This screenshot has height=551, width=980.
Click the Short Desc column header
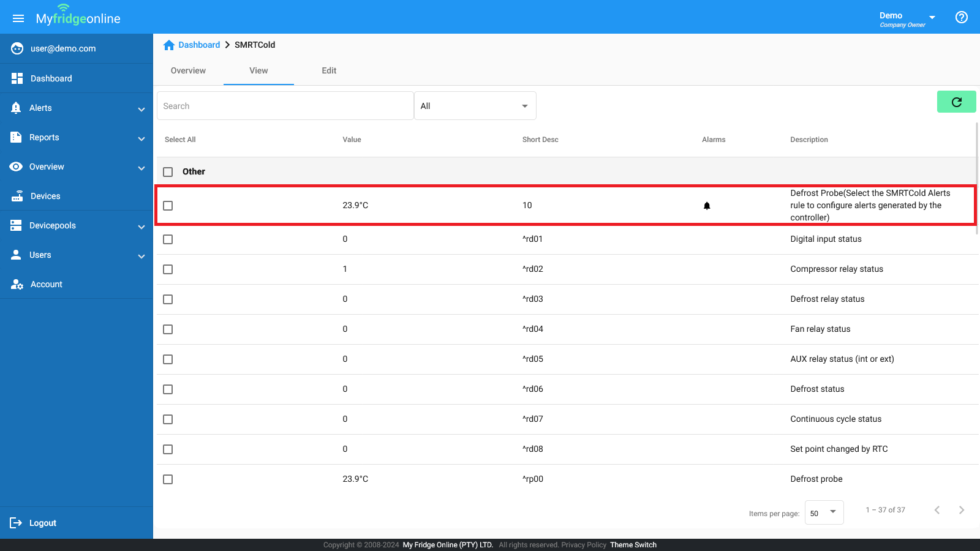(540, 140)
